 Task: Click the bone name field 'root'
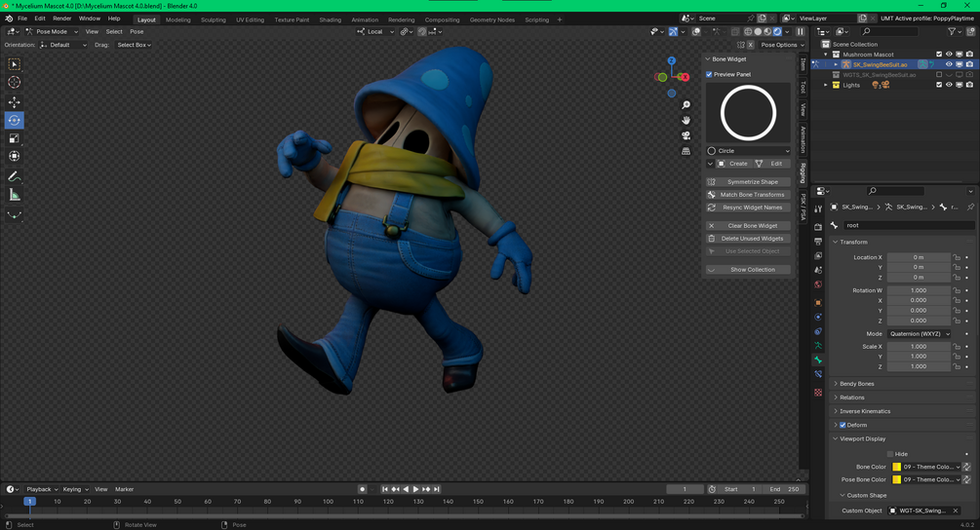(907, 225)
